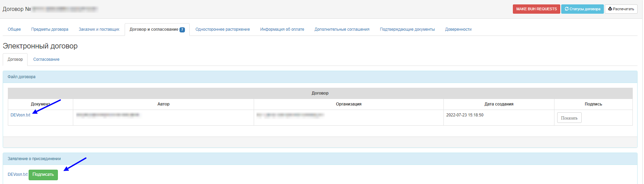The image size is (644, 184).
Task: Open DEVosn.txt under Заявление о присоединении
Action: coord(18,174)
